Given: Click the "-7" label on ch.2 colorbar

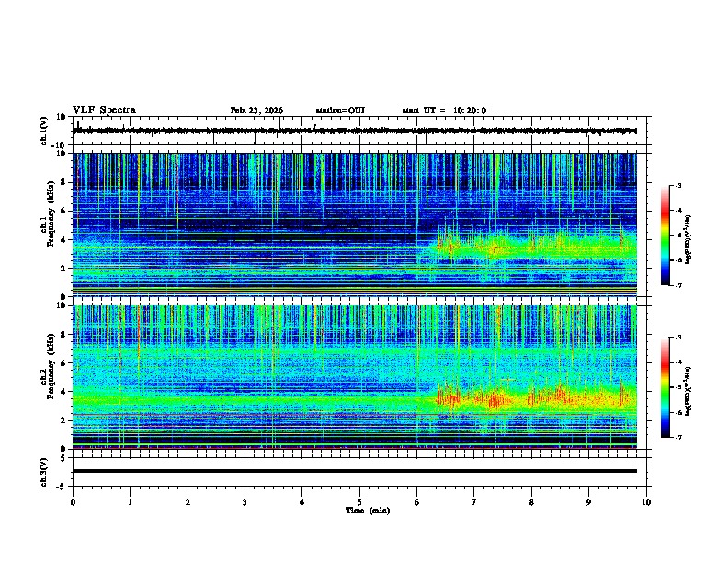Looking at the screenshot, I should pyautogui.click(x=677, y=438).
